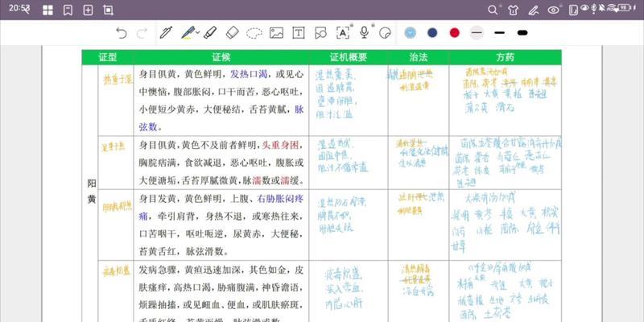Activate handwriting-to-text recognition tool
The height and width of the screenshot is (322, 644).
[x=343, y=33]
